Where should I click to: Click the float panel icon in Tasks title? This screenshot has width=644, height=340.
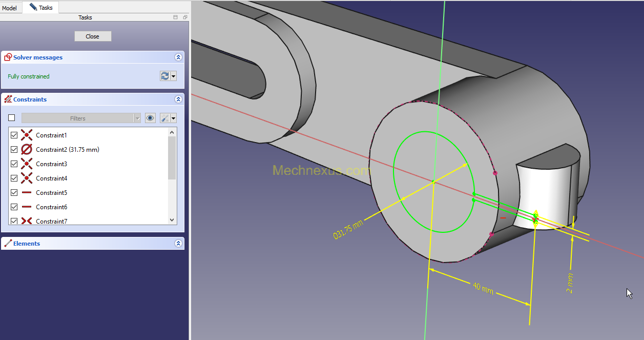coord(175,17)
